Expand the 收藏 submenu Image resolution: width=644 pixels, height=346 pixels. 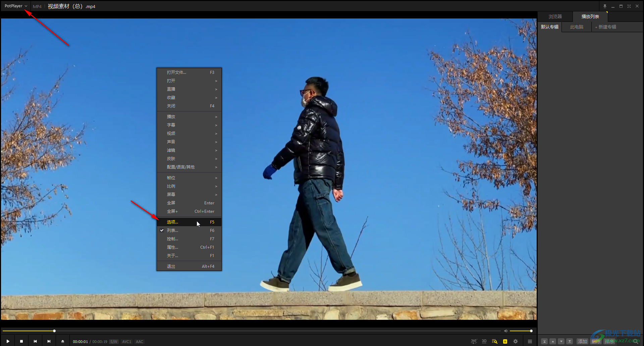[189, 98]
